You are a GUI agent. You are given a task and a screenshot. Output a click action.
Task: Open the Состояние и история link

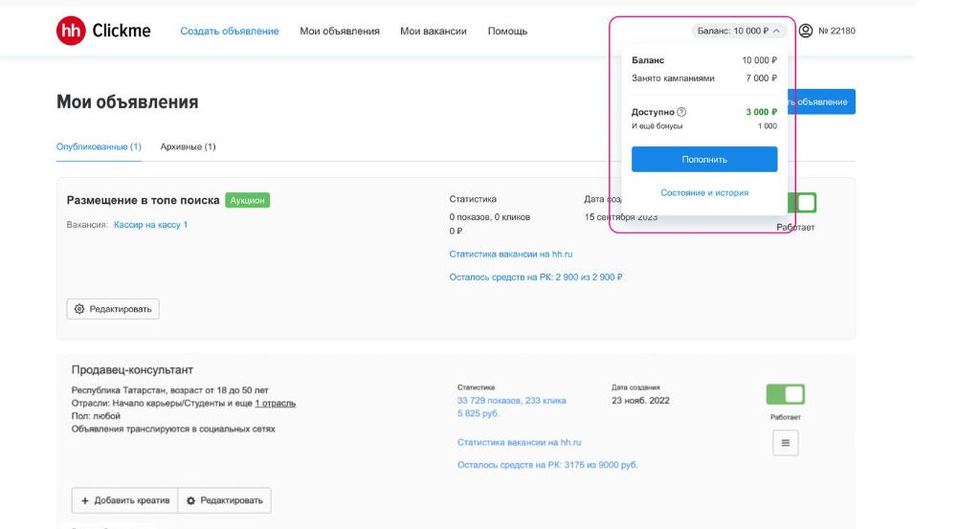(704, 192)
